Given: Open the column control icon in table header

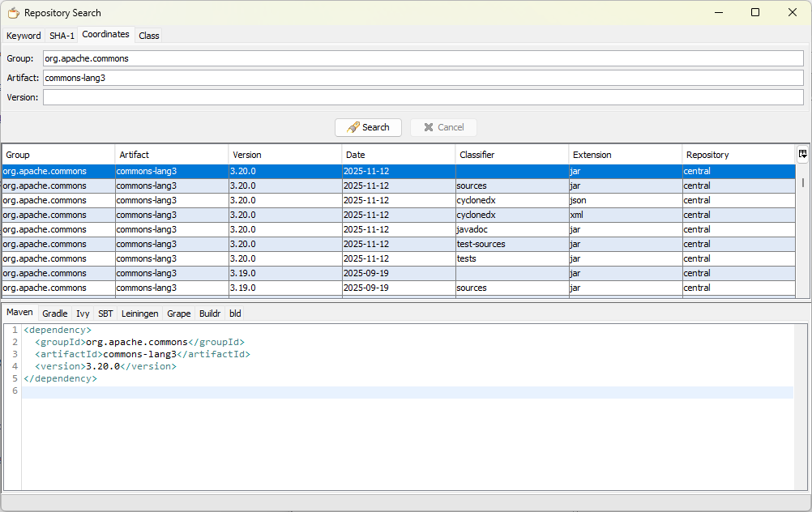Looking at the screenshot, I should pyautogui.click(x=802, y=154).
